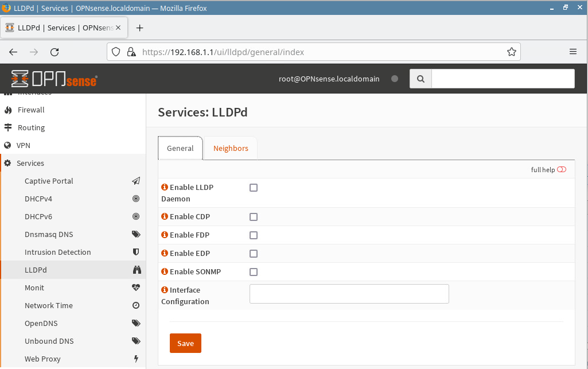This screenshot has width=588, height=369.
Task: Check the Enable SONMP checkbox
Action: point(254,272)
